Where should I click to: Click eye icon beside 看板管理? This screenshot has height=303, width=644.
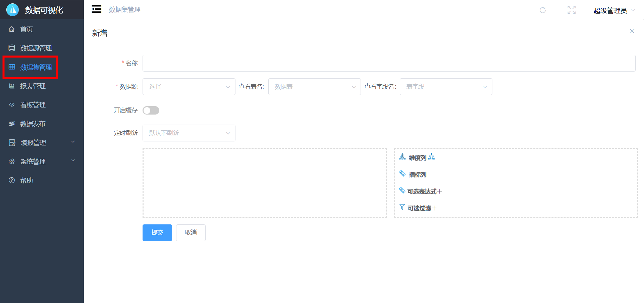coord(12,105)
